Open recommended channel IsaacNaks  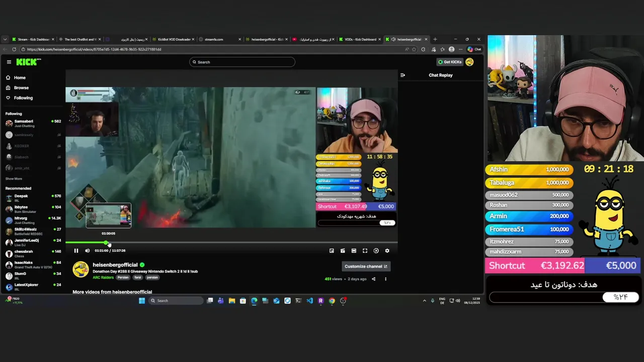pos(33,264)
